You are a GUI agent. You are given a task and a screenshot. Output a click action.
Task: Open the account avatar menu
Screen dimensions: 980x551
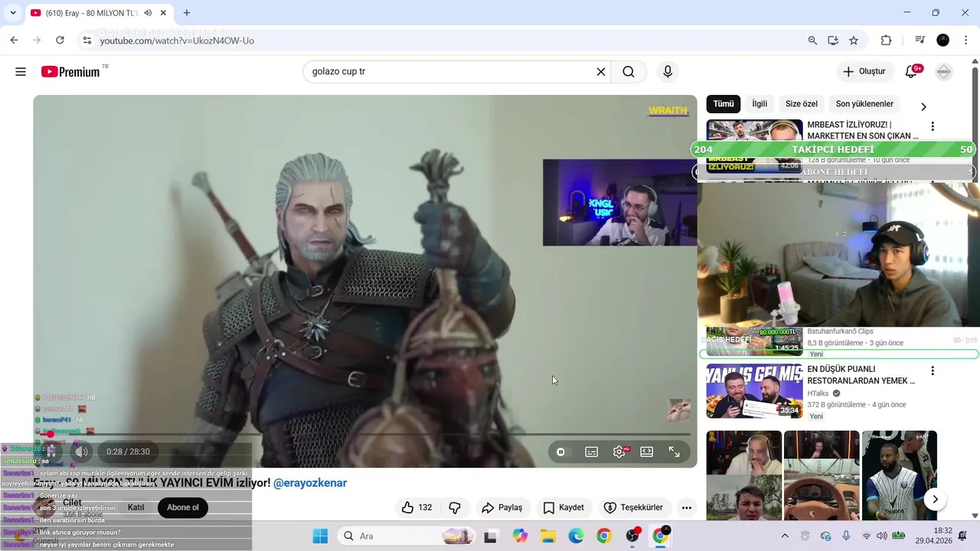[944, 72]
